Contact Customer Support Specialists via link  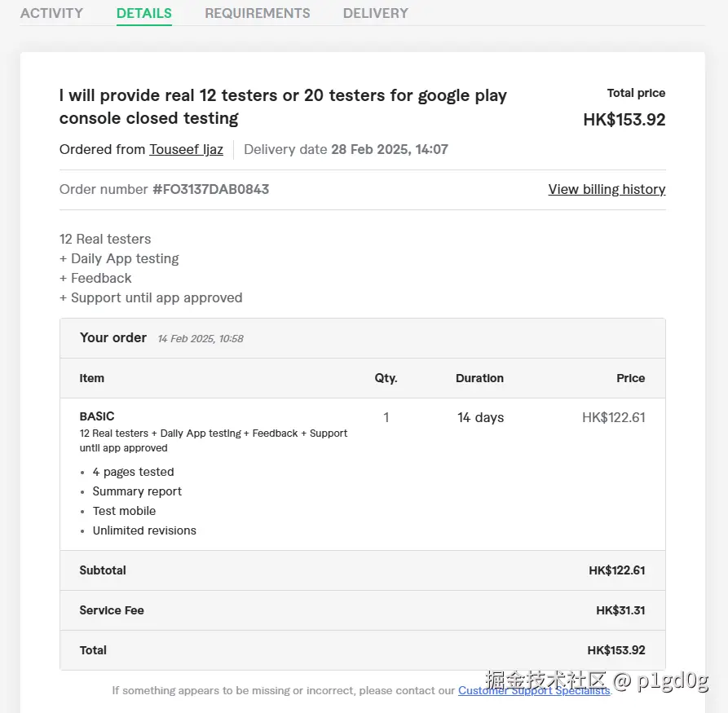[534, 690]
